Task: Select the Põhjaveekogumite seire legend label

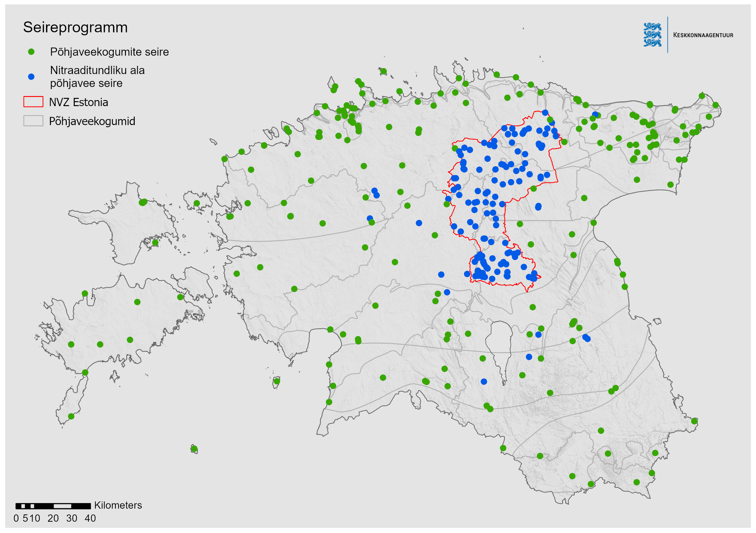Action: [x=109, y=52]
